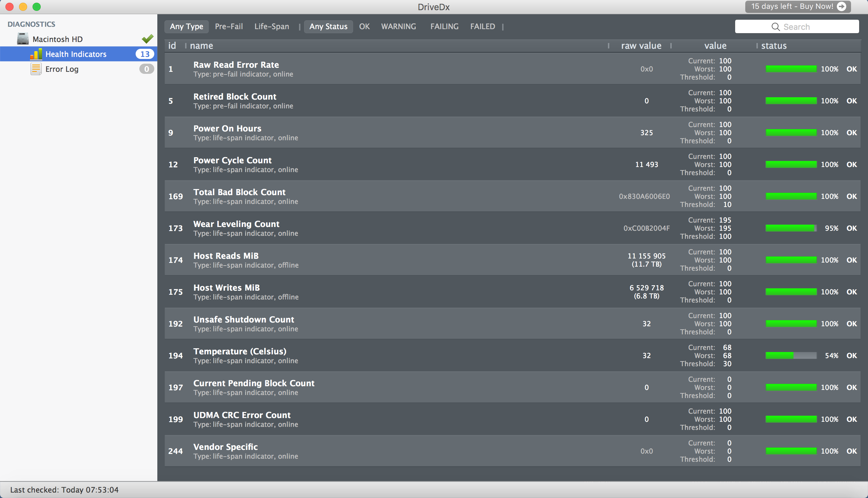Select the Any Status filter button
The width and height of the screenshot is (868, 498).
click(328, 26)
